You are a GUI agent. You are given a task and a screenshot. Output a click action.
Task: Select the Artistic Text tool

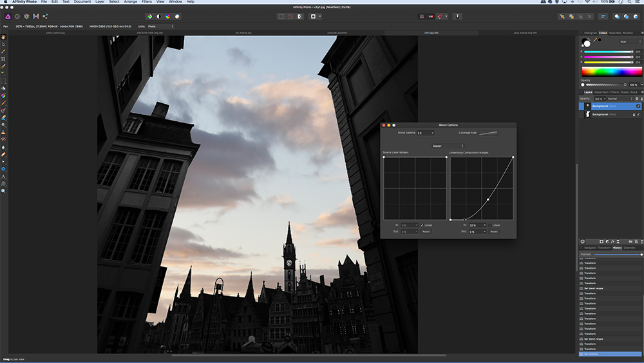pyautogui.click(x=3, y=177)
